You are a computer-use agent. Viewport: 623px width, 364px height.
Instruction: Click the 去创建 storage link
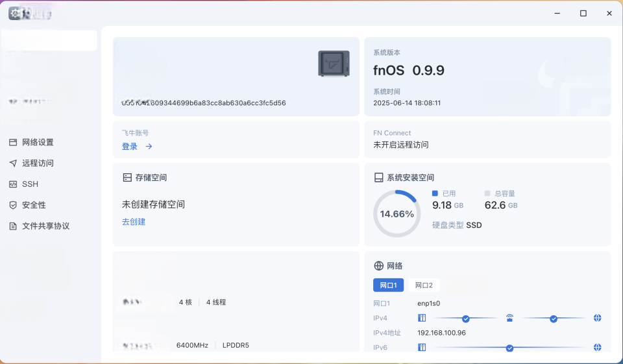click(x=134, y=222)
